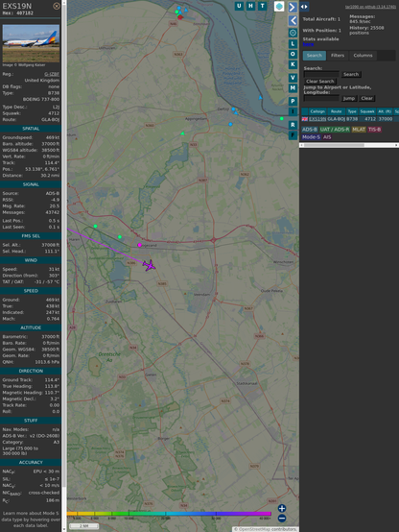The height and width of the screenshot is (532, 399).
Task: Toggle the O map option button
Action: [293, 54]
